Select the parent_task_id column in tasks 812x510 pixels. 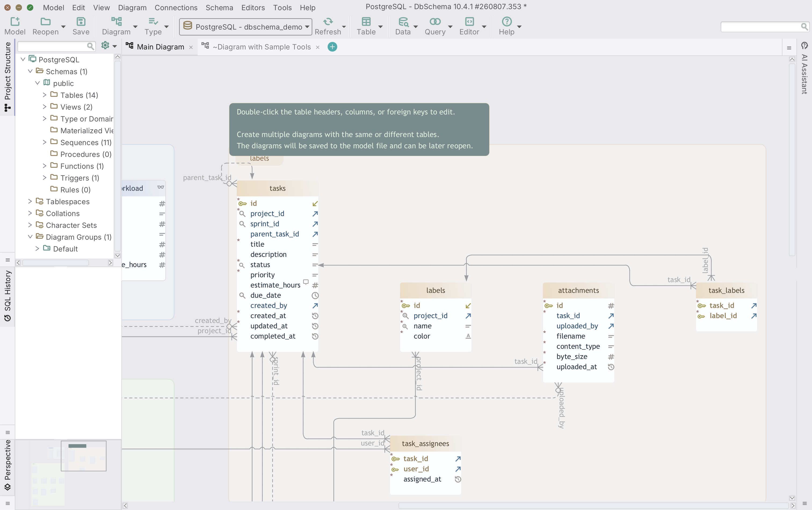(x=274, y=234)
